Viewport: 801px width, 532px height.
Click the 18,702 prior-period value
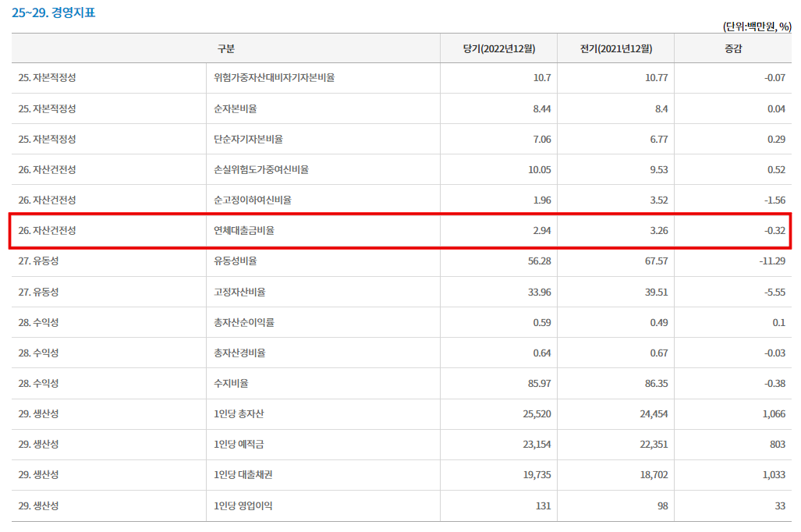(654, 475)
